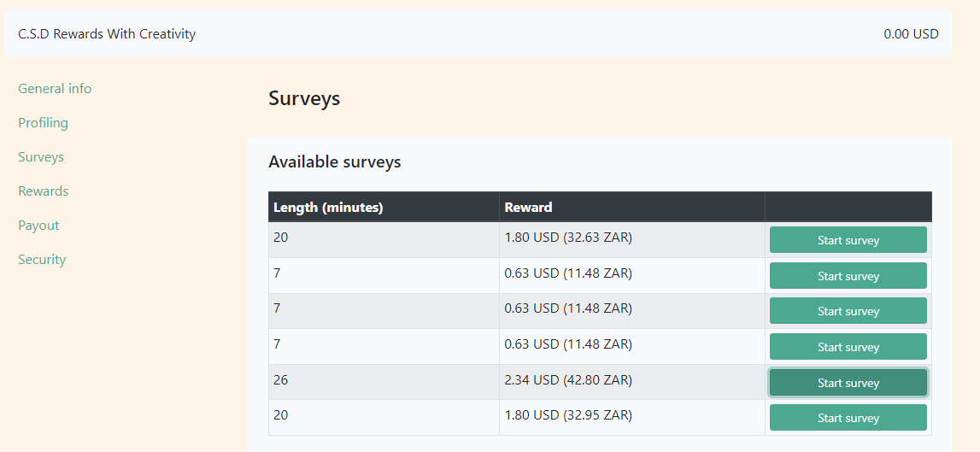Viewport: 980px width, 452px height.
Task: Click the 1.80 USD (32.63 ZAR) reward cell
Action: tap(568, 238)
